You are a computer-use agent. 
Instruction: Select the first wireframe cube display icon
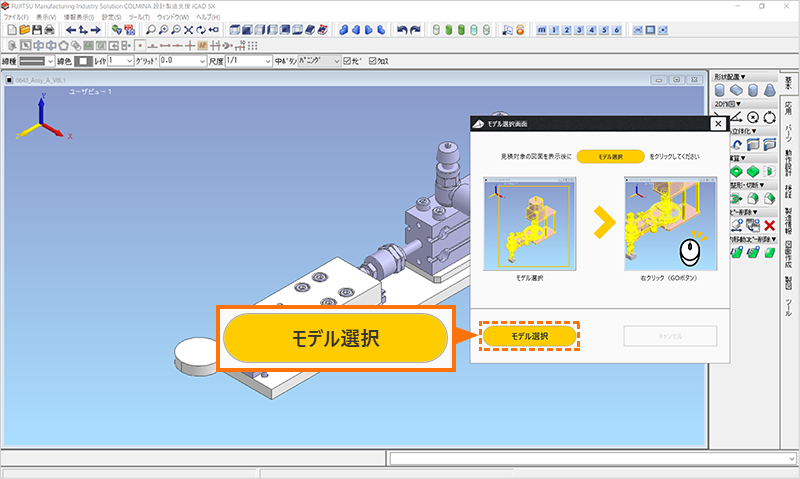point(235,30)
